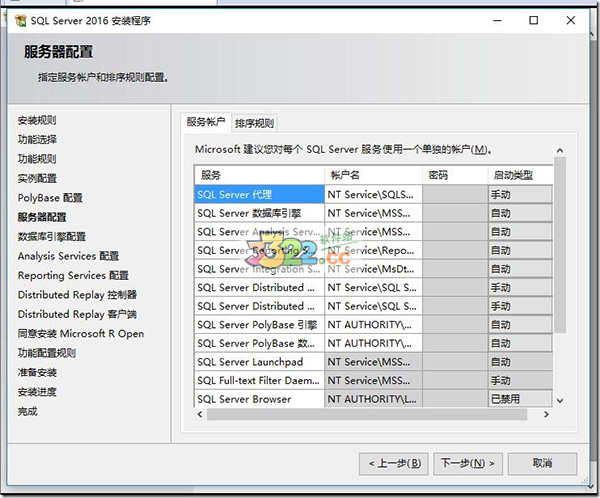Click the 功能规则 step in sidebar
Screen dimensions: 600x498
tap(37, 159)
